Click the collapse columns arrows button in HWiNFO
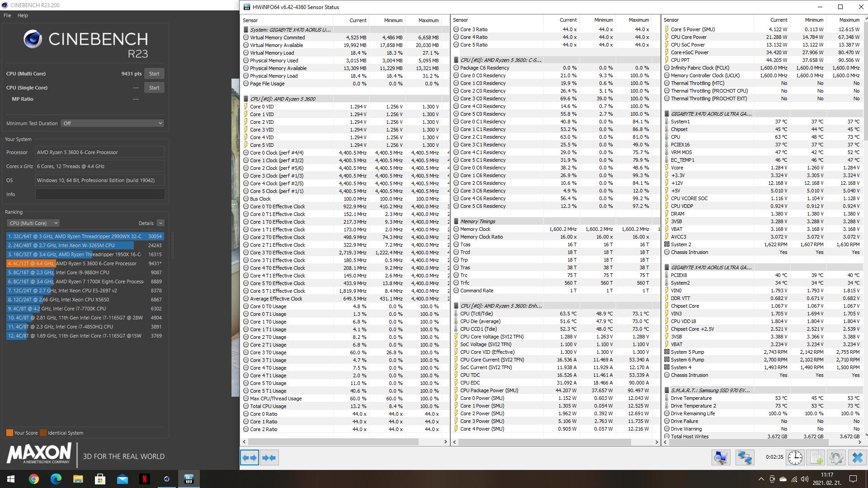 tap(269, 458)
